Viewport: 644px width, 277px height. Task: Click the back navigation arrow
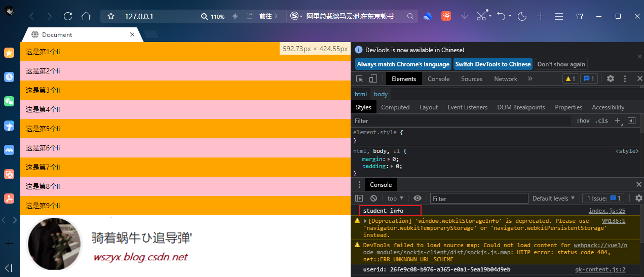[31, 16]
